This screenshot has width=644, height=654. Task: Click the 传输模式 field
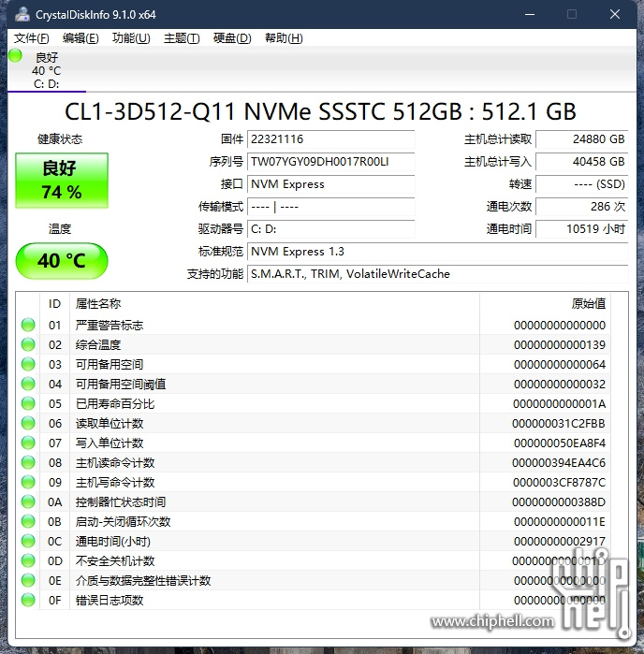tap(331, 207)
